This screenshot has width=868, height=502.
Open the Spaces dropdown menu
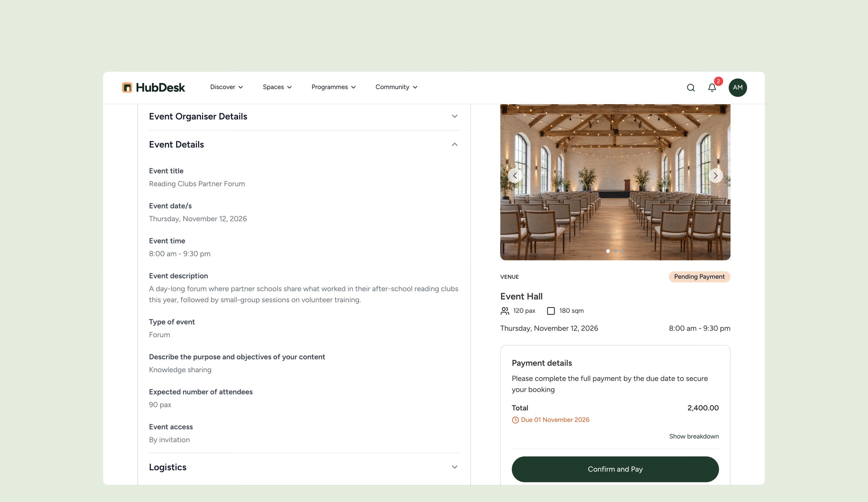pos(277,87)
